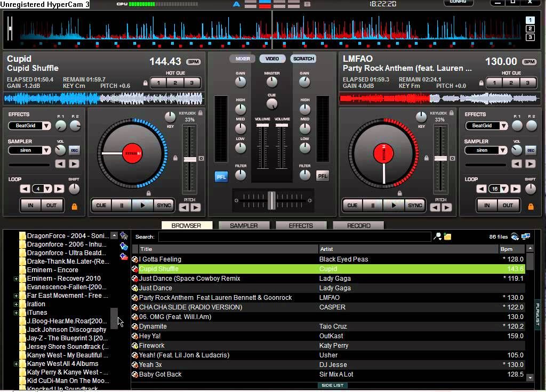Click the orange loop lock icon on left deck
This screenshot has height=392, width=546.
[74, 206]
